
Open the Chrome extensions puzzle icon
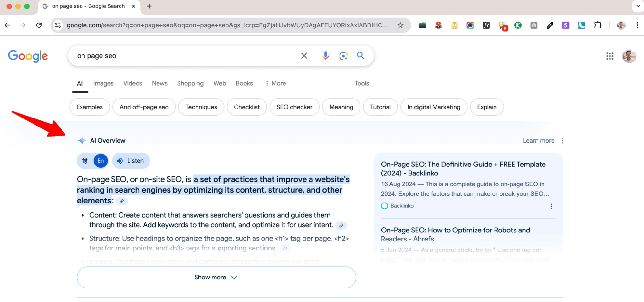pos(598,25)
